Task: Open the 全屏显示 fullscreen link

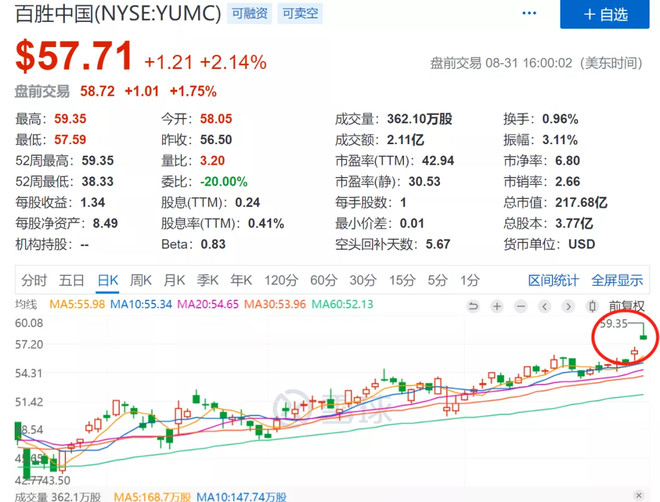Action: tap(617, 280)
